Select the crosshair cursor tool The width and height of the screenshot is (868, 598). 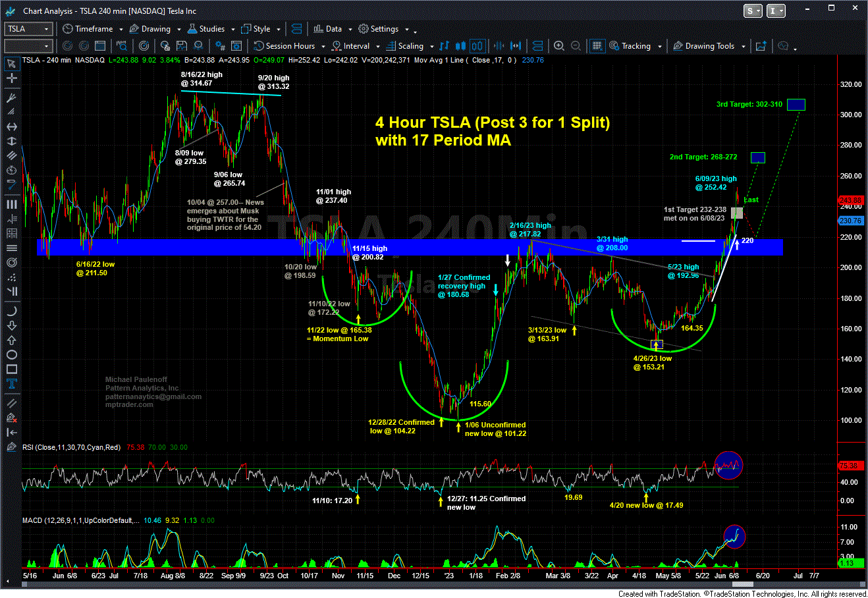[x=11, y=78]
